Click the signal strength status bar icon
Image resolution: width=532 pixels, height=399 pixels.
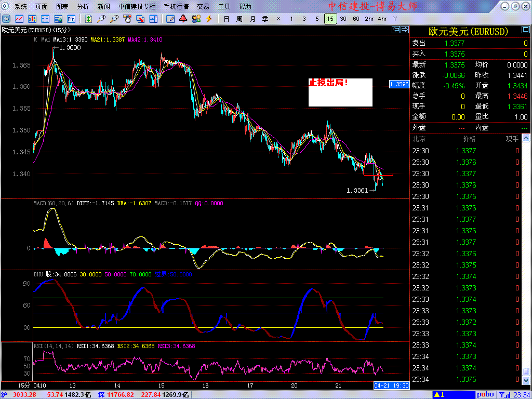click(x=506, y=395)
